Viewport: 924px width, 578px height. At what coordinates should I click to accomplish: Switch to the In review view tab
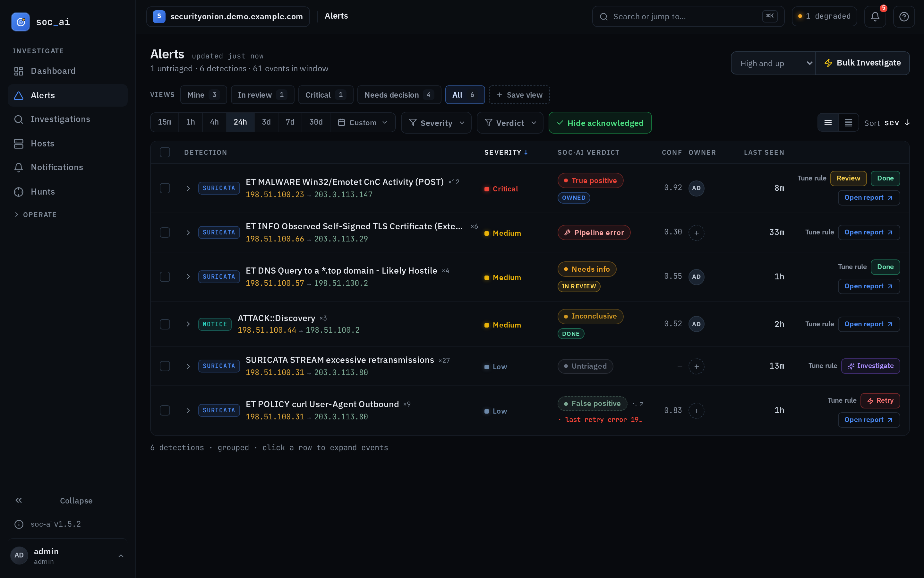tap(262, 95)
